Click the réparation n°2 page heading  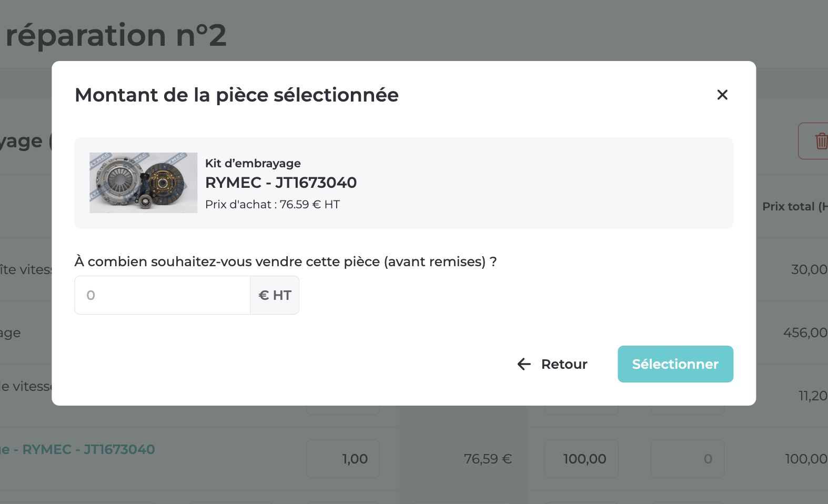pyautogui.click(x=116, y=35)
